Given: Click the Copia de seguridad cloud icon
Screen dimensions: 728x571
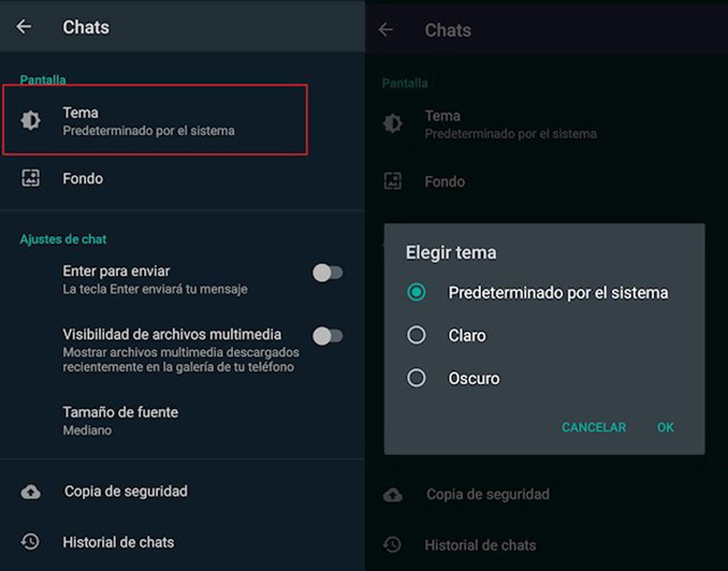Looking at the screenshot, I should [30, 492].
